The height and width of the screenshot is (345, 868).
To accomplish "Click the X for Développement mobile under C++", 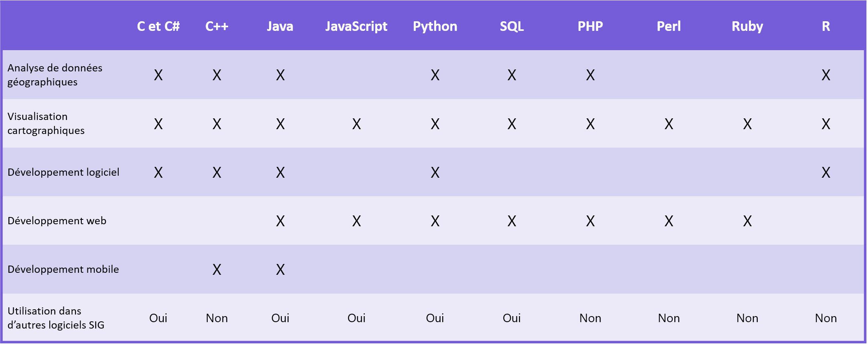I will tap(217, 270).
